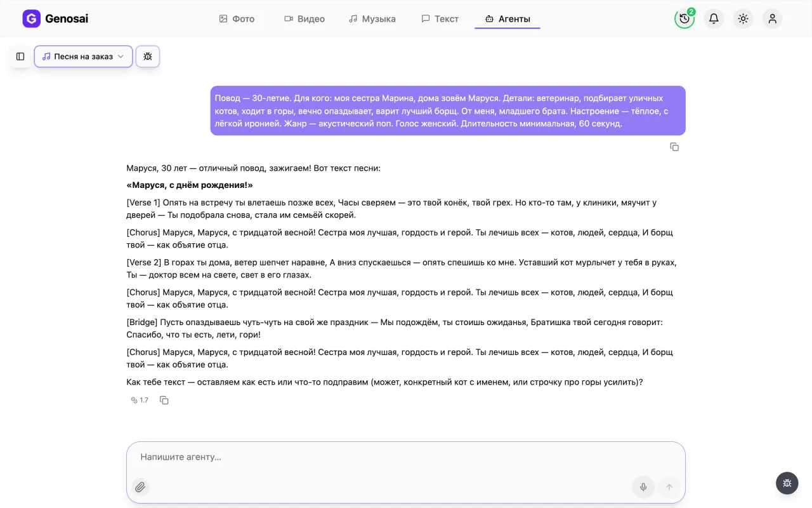Copy the user message with copy icon
Image resolution: width=812 pixels, height=508 pixels.
pyautogui.click(x=674, y=147)
